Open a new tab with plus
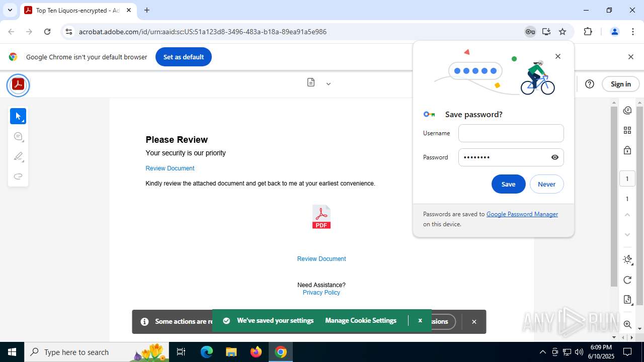The width and height of the screenshot is (644, 362). (x=147, y=10)
